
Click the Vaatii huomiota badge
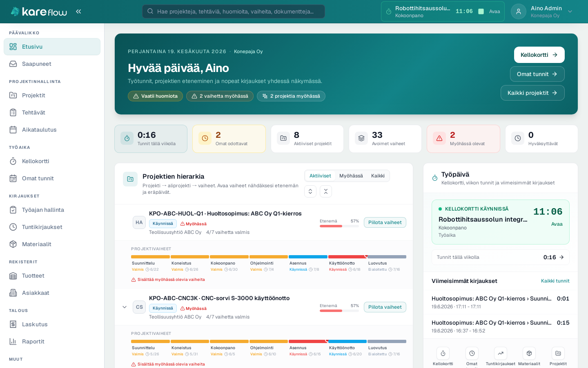click(155, 96)
